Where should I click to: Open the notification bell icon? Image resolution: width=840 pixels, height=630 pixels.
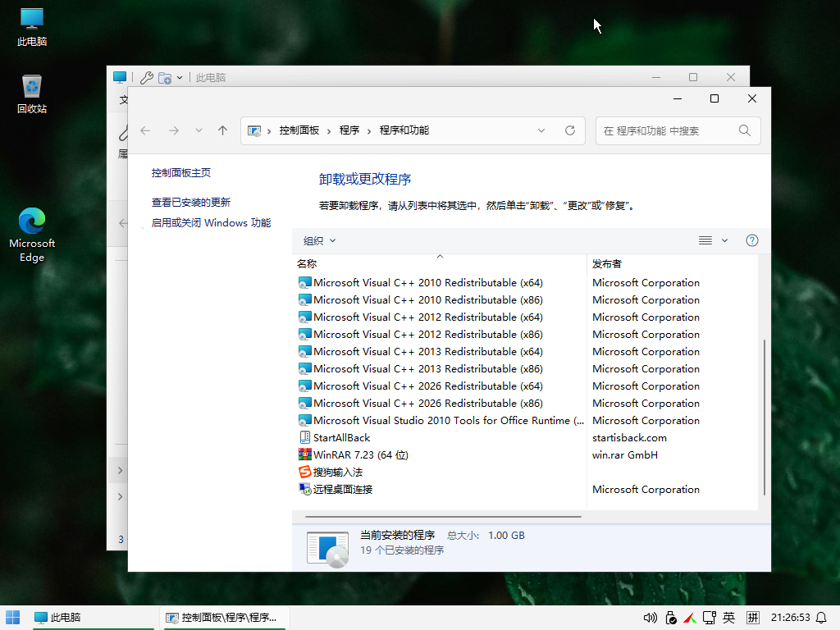click(x=821, y=619)
